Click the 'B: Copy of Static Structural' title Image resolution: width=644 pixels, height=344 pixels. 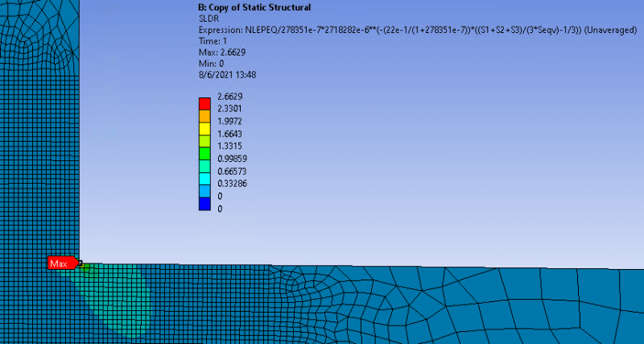(254, 7)
